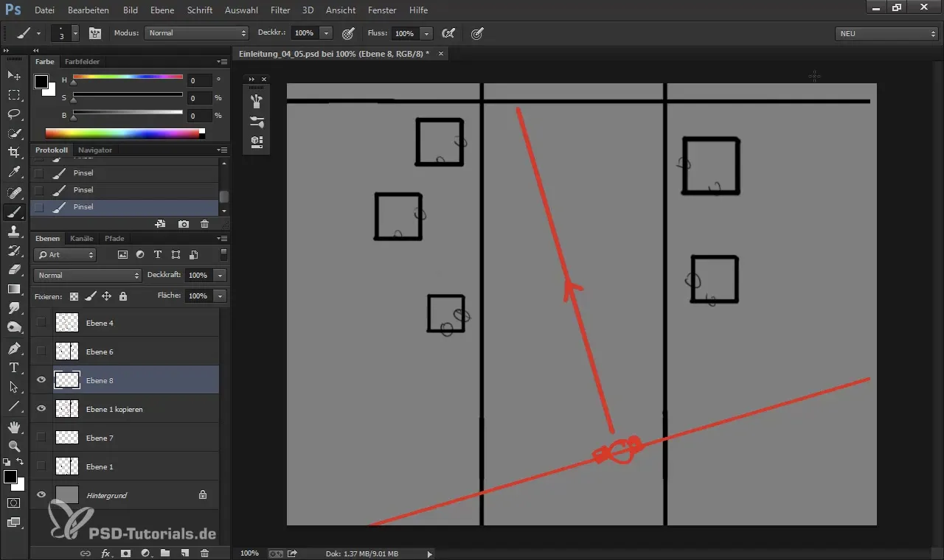Hide the Ebene 8 layer
The width and height of the screenshot is (944, 560).
click(x=41, y=380)
